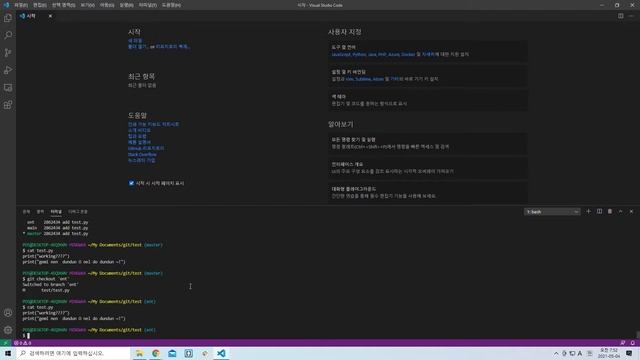Click the 도구 및 언어 customization card
Image resolution: width=640 pixels, height=360 pixels.
point(428,51)
